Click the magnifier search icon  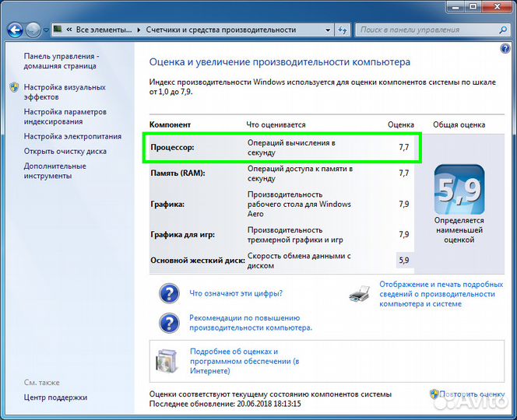tap(503, 30)
